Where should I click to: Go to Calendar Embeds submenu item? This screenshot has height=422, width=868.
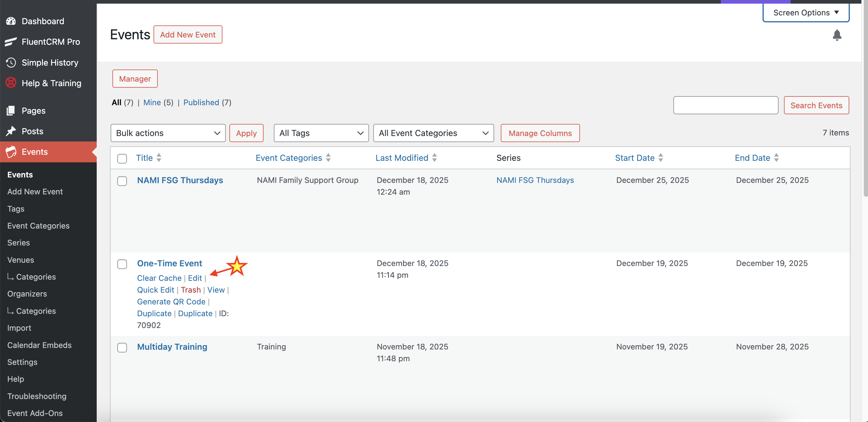pyautogui.click(x=39, y=345)
